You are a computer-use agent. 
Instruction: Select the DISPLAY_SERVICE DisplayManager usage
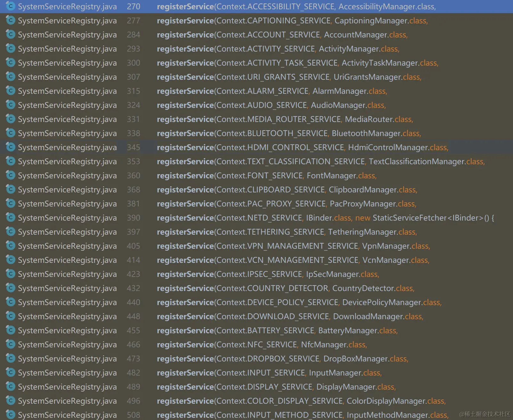point(276,387)
